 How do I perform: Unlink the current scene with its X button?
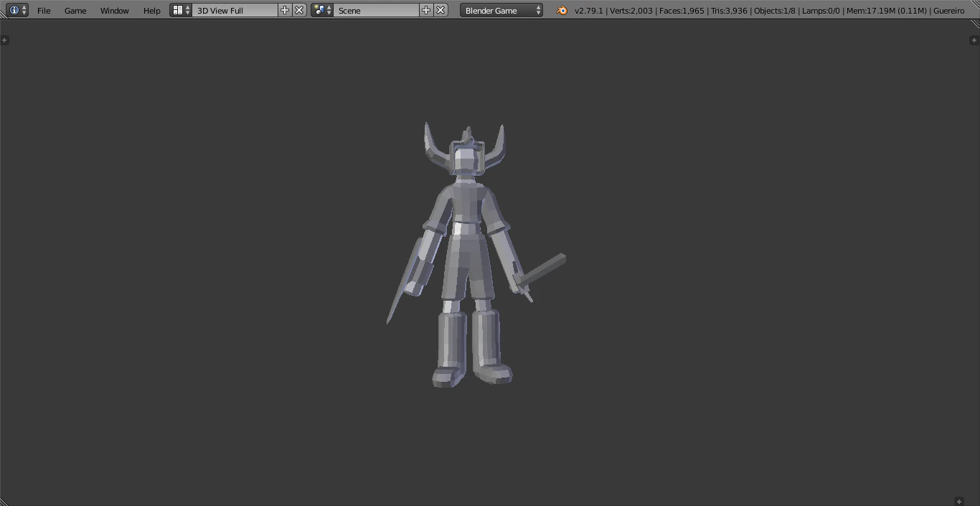[440, 11]
